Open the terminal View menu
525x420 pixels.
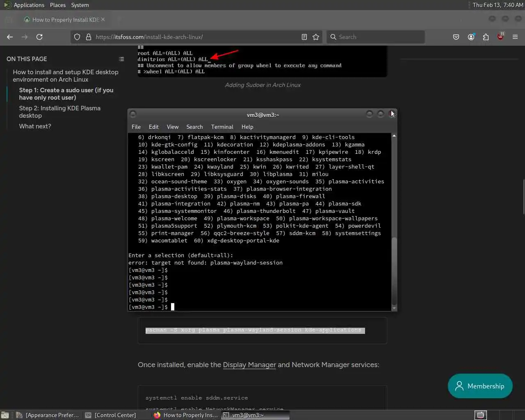click(x=173, y=127)
